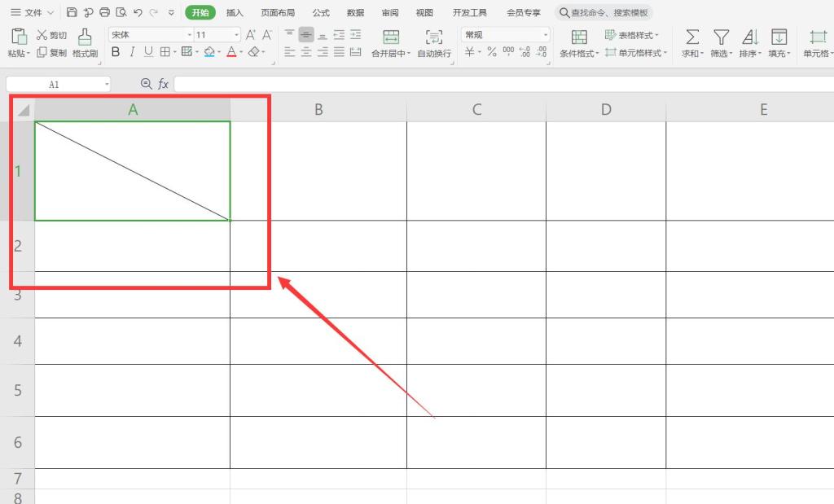Apply thousands separator 000 format
This screenshot has height=504, width=834.
click(x=508, y=51)
